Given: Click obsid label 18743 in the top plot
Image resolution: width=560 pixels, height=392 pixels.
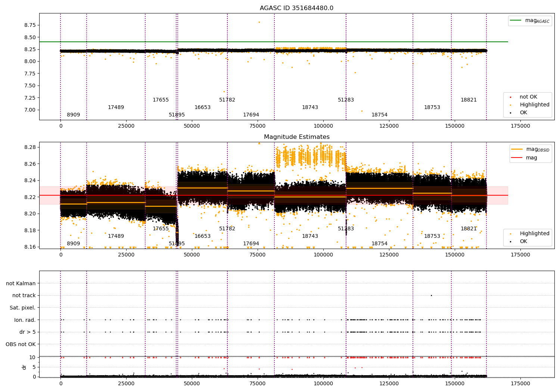Looking at the screenshot, I should pos(310,108).
